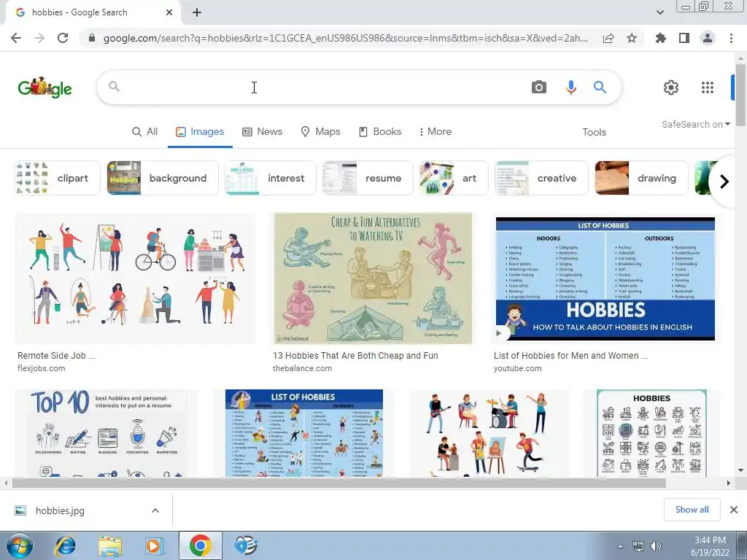Select the Images tab
The height and width of the screenshot is (560, 747).
pyautogui.click(x=200, y=132)
